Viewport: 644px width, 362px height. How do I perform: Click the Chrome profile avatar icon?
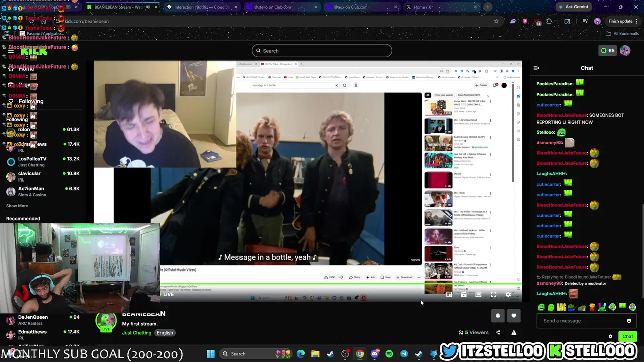tap(597, 21)
